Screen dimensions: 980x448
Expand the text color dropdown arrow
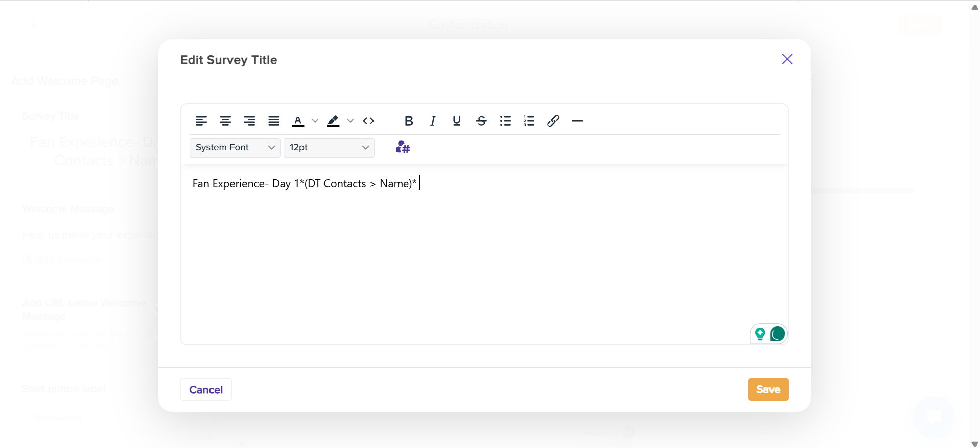(315, 121)
